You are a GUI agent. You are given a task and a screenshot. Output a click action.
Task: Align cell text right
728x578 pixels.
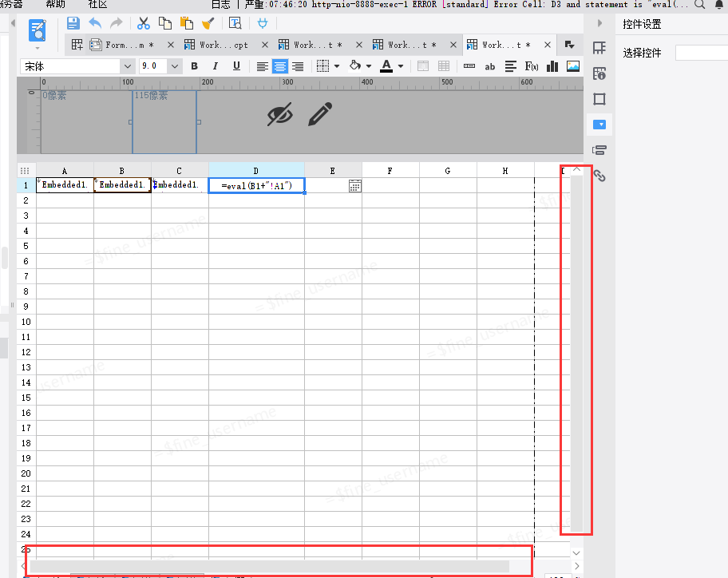pyautogui.click(x=298, y=67)
